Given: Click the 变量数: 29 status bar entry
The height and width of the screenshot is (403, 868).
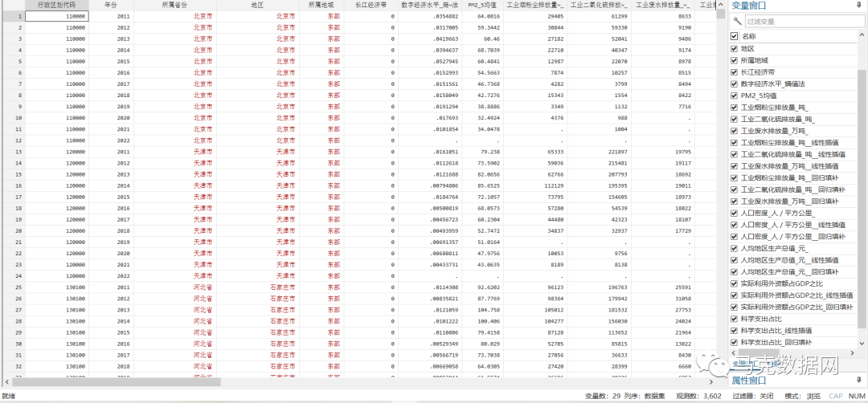Looking at the screenshot, I should coord(602,396).
